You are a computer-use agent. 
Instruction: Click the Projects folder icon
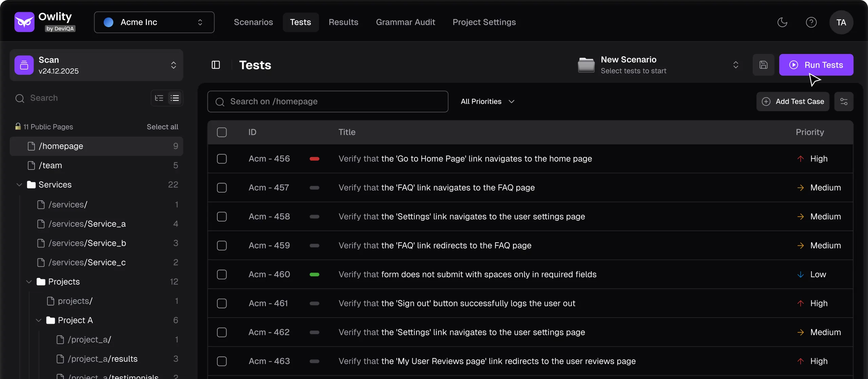pyautogui.click(x=41, y=282)
